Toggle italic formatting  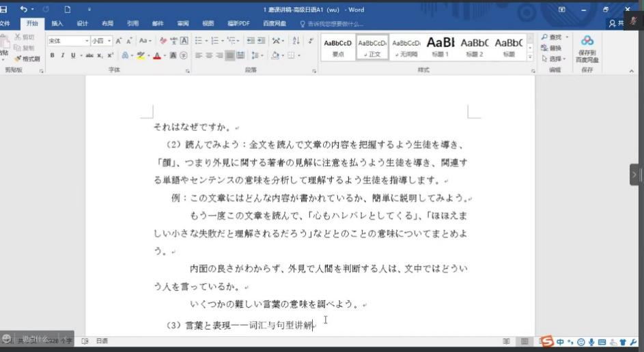(x=62, y=55)
